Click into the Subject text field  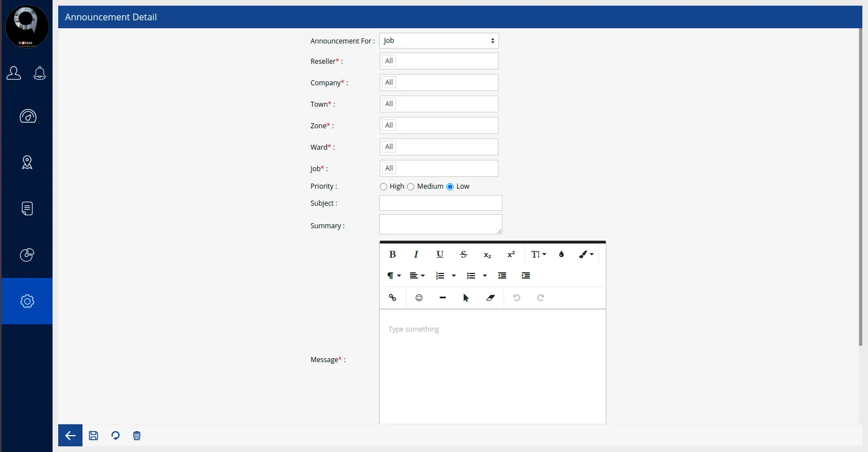pos(440,203)
